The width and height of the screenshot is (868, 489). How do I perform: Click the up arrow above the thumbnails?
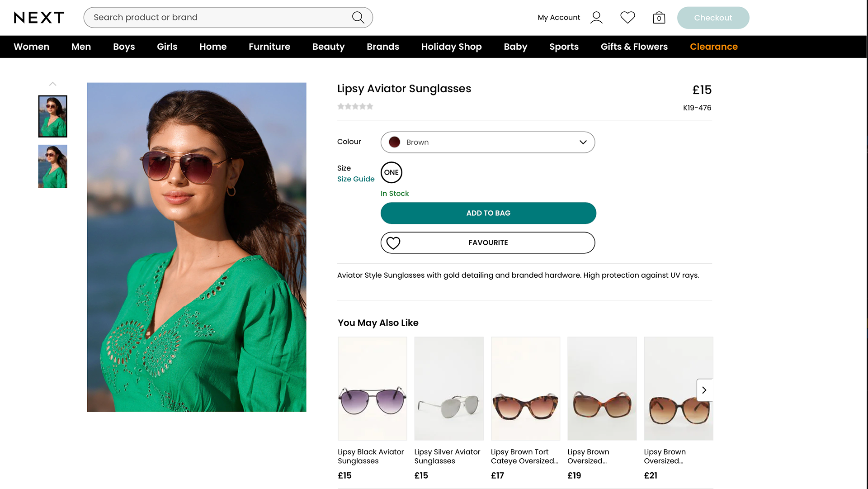tap(52, 84)
